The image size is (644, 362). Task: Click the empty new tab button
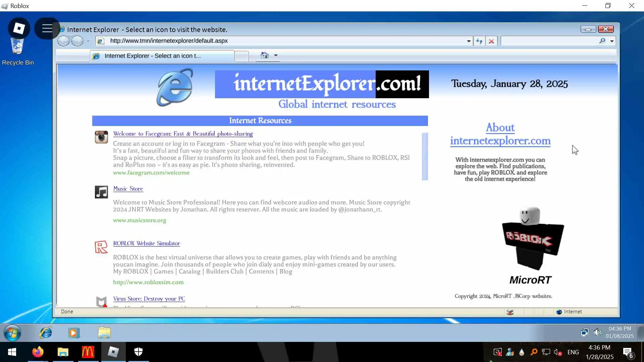pos(241,56)
